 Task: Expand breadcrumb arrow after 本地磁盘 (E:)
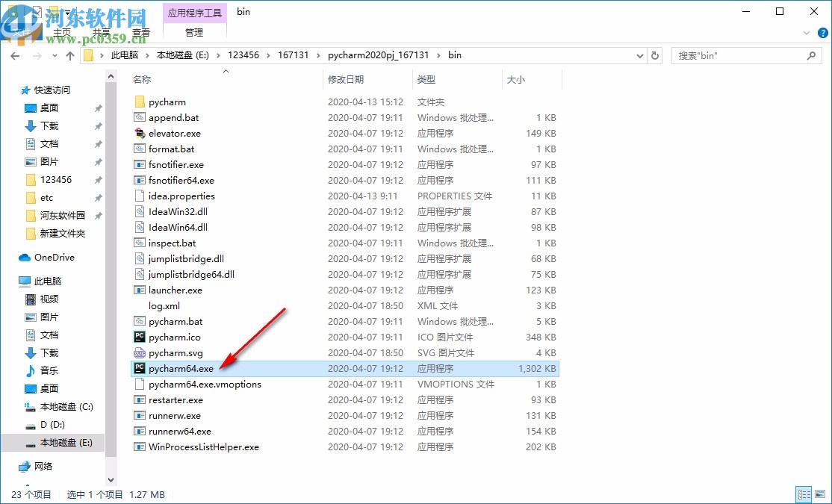(218, 55)
